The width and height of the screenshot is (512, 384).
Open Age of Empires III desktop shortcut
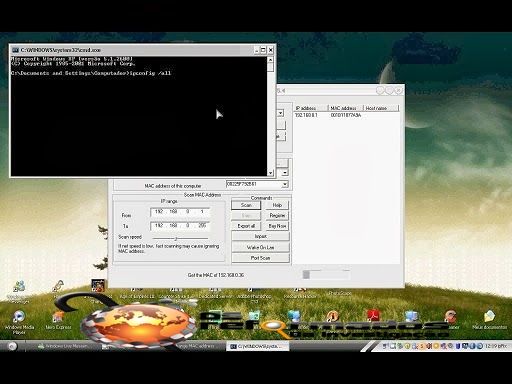click(137, 294)
